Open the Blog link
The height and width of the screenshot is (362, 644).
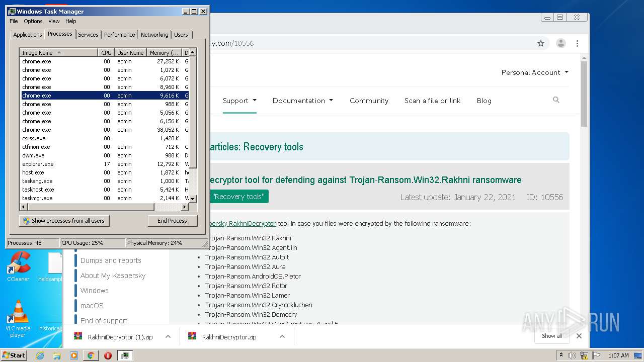tap(484, 101)
